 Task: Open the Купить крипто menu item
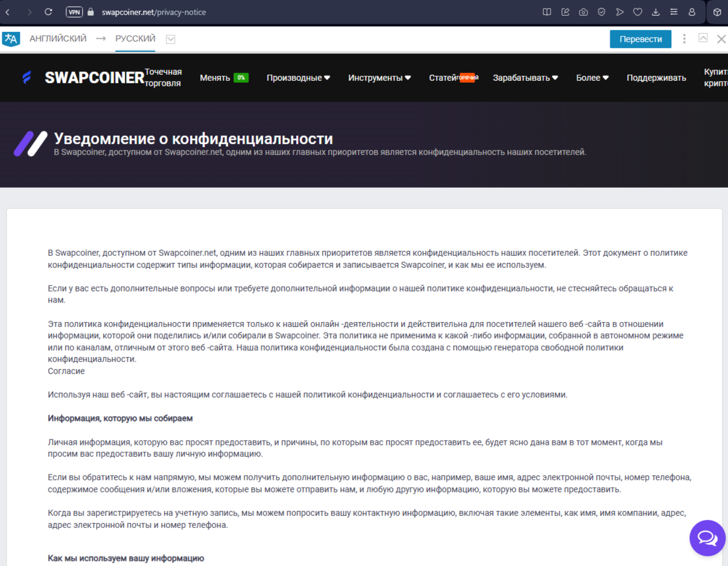716,78
